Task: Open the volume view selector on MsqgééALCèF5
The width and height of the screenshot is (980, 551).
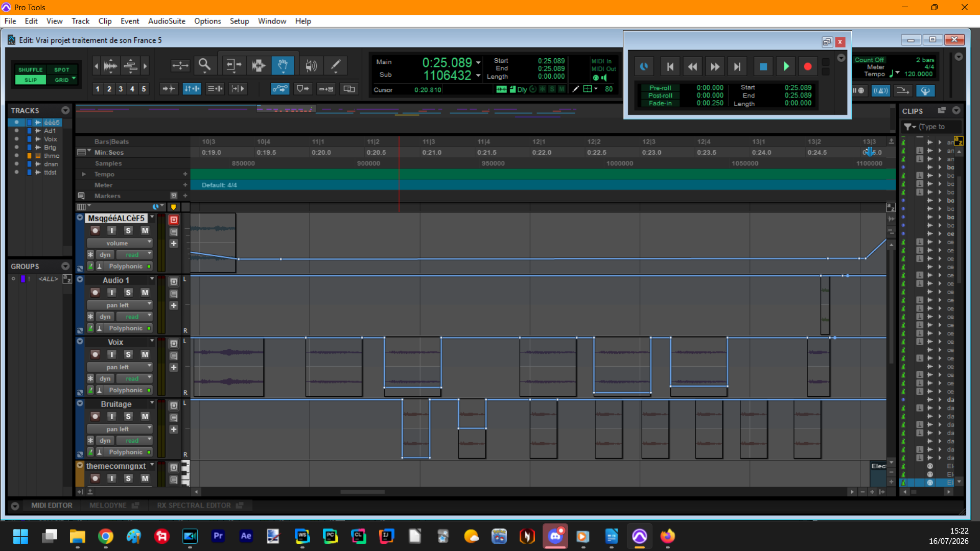Action: (120, 243)
